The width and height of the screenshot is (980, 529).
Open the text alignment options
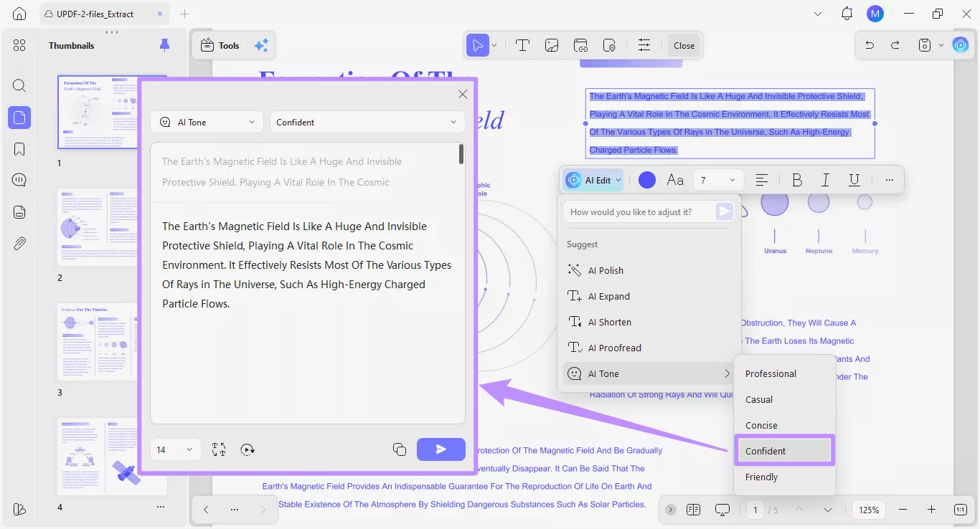tap(762, 180)
